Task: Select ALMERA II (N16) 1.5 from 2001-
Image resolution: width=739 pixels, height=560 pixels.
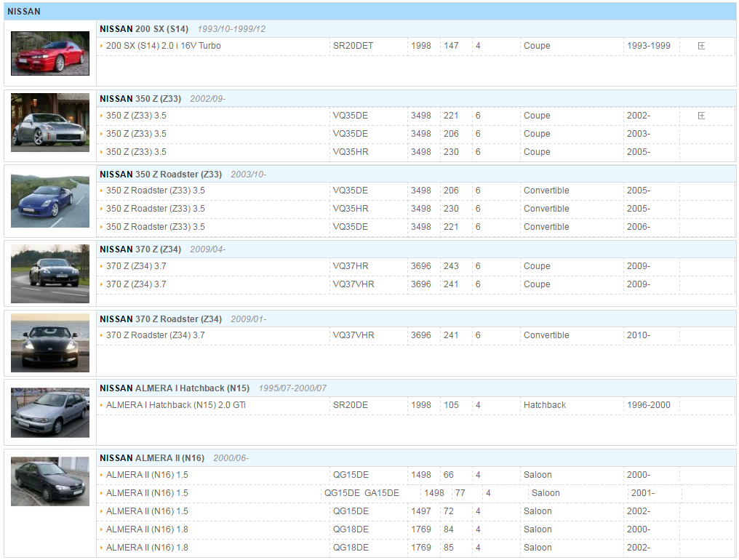Action: (147, 493)
